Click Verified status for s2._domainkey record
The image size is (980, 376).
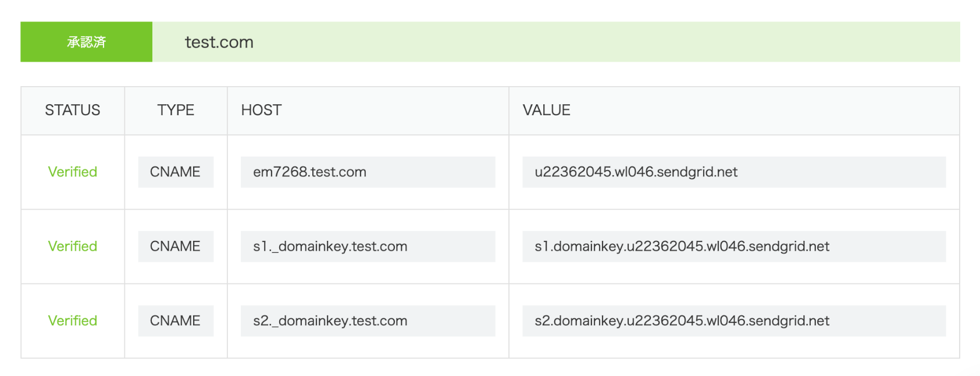point(73,321)
